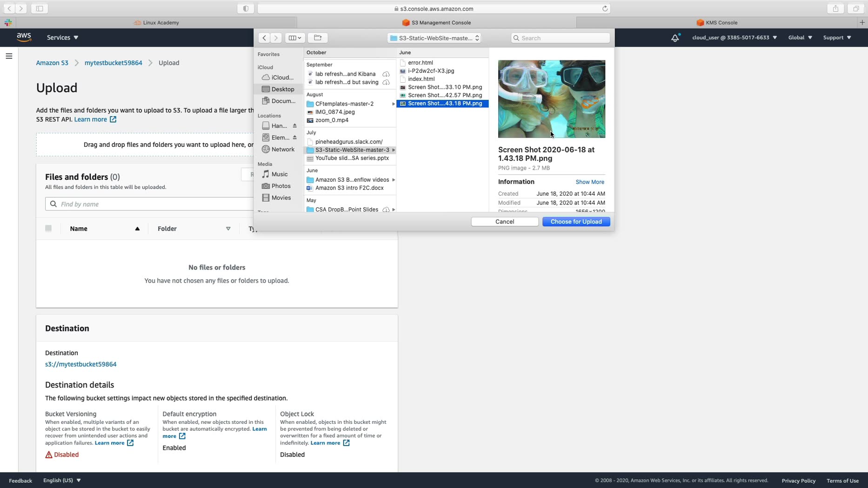
Task: Open the cloud_user account dropdown
Action: click(x=734, y=38)
